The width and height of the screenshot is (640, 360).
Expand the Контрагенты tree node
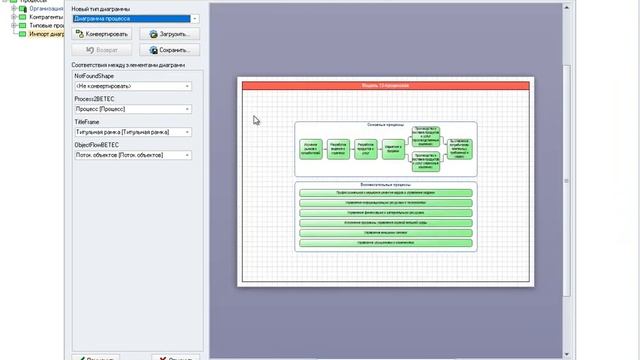(14, 17)
